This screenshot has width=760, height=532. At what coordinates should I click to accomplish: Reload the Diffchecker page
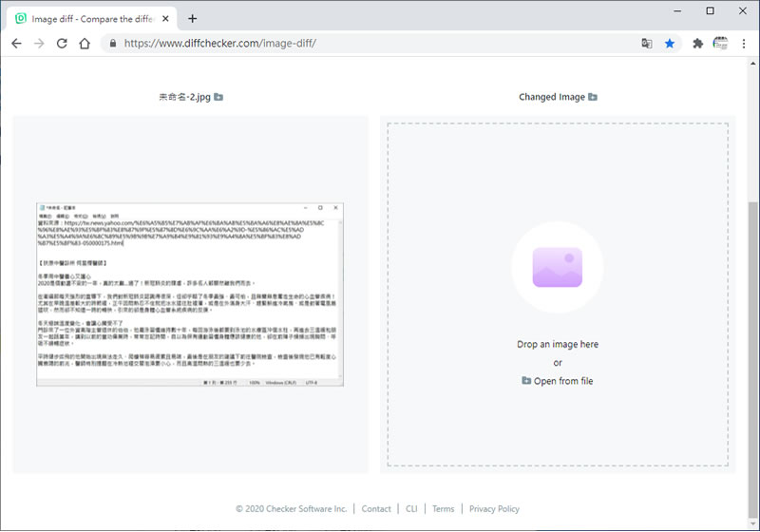pos(62,44)
